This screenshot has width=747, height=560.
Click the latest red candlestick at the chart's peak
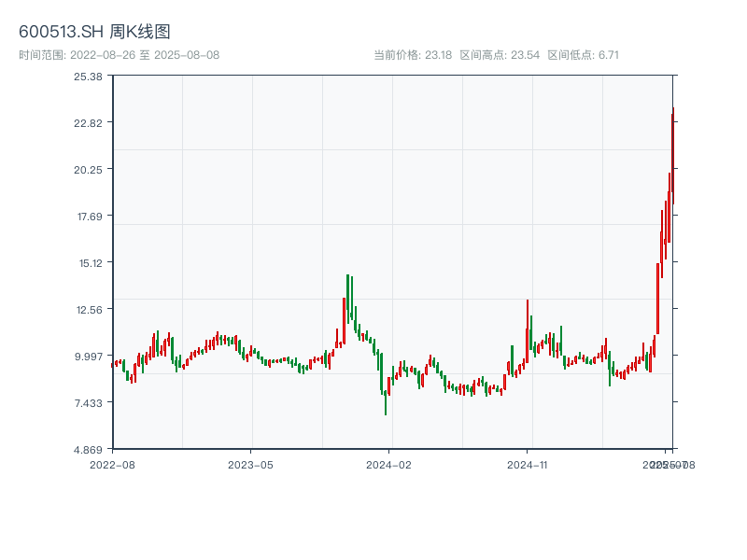[x=673, y=157]
